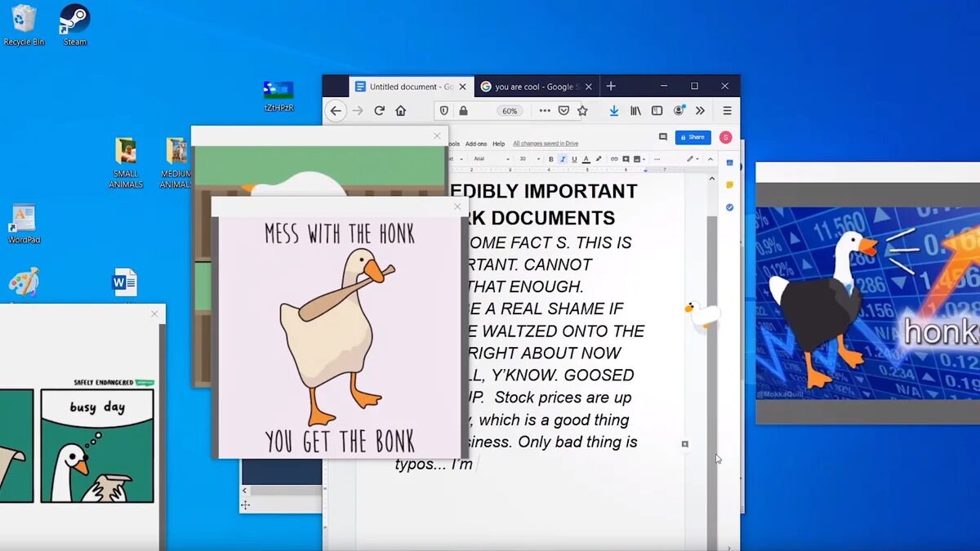Screen dimensions: 980x551
Task: Toggle underline formatting
Action: pos(574,159)
